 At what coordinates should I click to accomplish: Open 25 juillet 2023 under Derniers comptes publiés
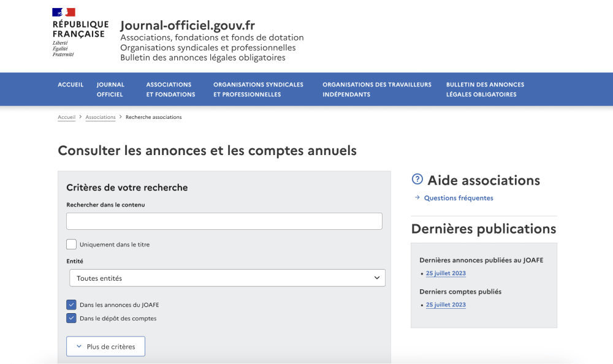(x=446, y=304)
